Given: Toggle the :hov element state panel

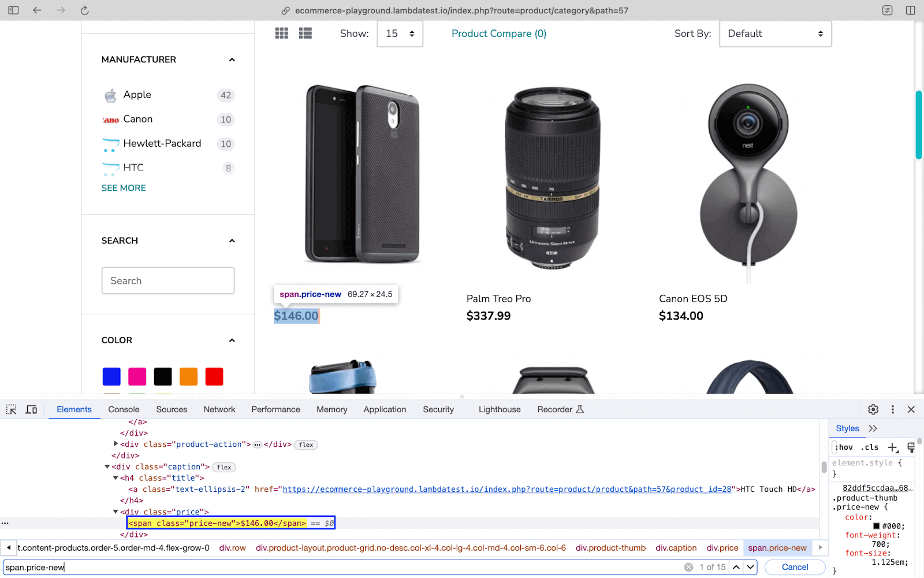Looking at the screenshot, I should tap(844, 447).
